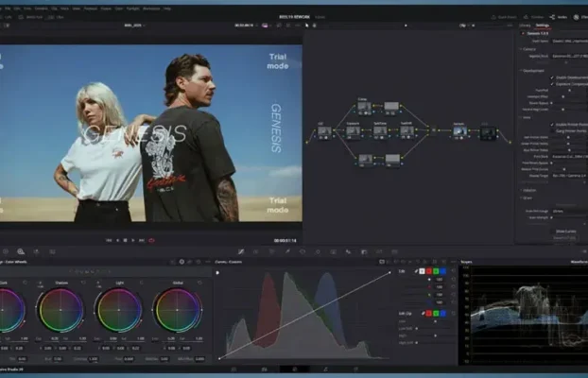Toggle Exposure Compensation checkbox
The width and height of the screenshot is (588, 378).
[552, 84]
